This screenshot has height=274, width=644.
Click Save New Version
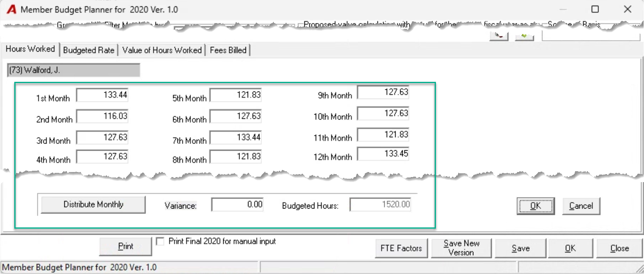click(461, 248)
